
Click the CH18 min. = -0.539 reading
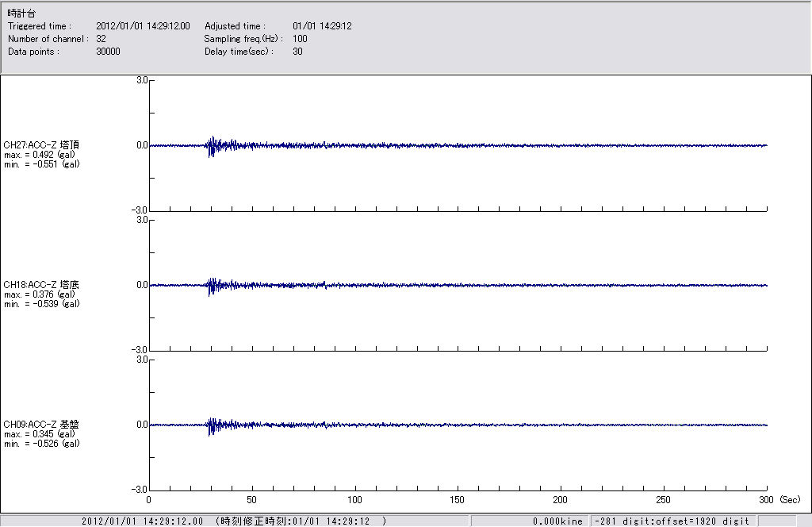click(41, 303)
